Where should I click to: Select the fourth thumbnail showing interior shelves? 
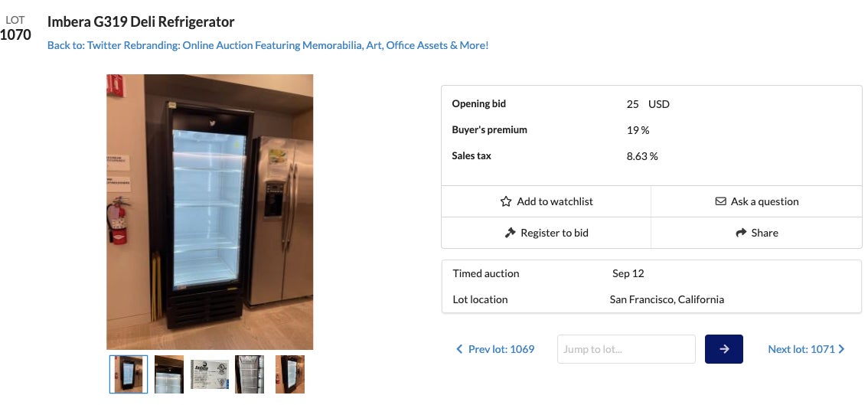coord(250,374)
